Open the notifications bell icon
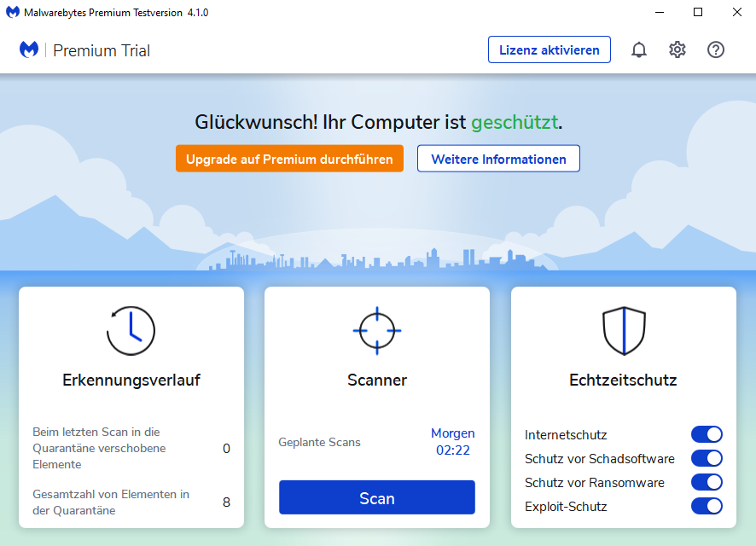The height and width of the screenshot is (546, 756). tap(639, 49)
